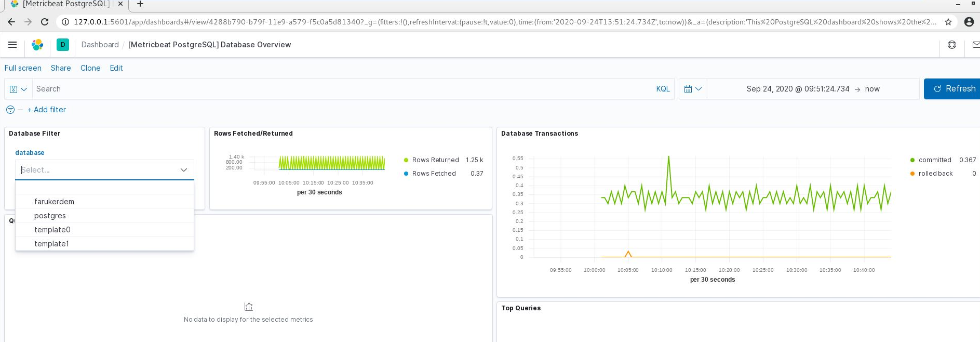980x342 pixels.
Task: Toggle the Rows Returned legend color
Action: (406, 160)
